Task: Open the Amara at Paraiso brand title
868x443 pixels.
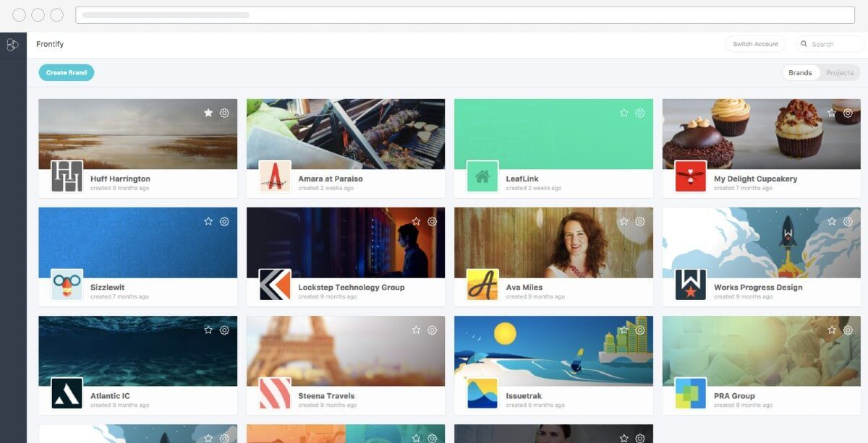Action: [331, 179]
